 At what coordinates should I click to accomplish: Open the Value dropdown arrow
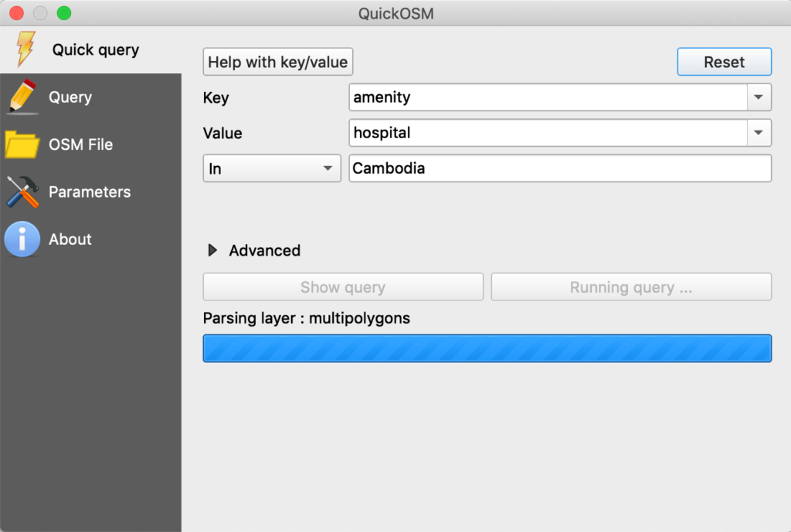coord(759,133)
